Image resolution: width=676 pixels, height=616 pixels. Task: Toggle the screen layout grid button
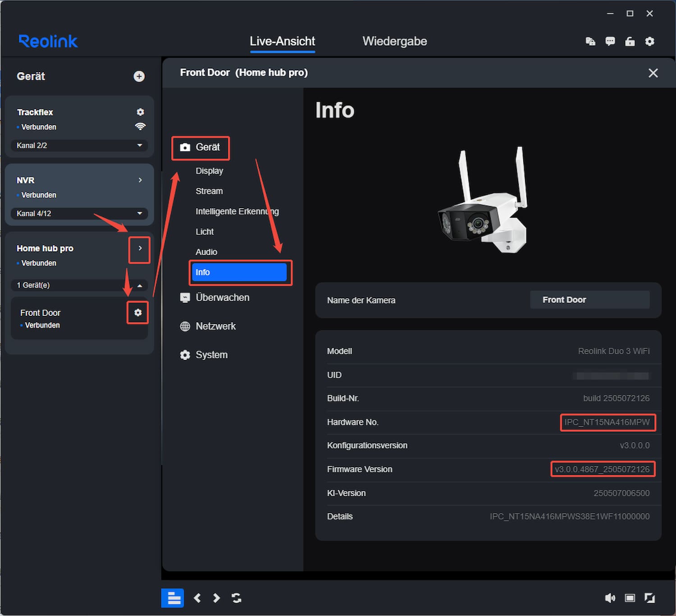coord(173,598)
